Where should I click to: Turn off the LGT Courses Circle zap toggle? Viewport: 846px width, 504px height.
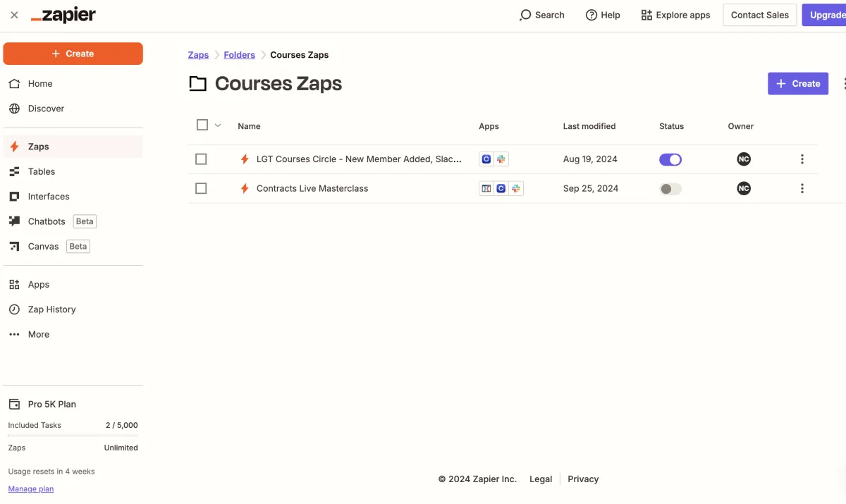pyautogui.click(x=670, y=159)
